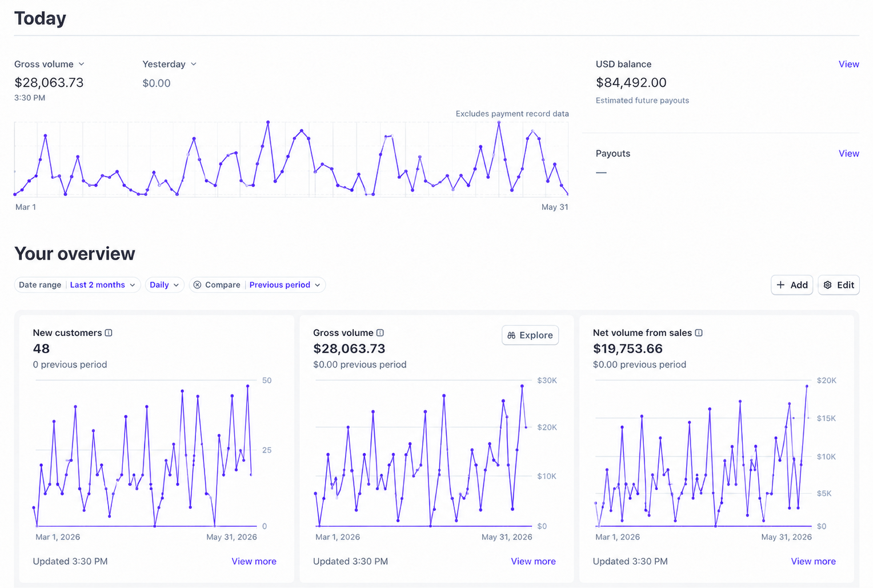
Task: Select the $28,063.73 amount in the Gross volume card
Action: tap(349, 349)
